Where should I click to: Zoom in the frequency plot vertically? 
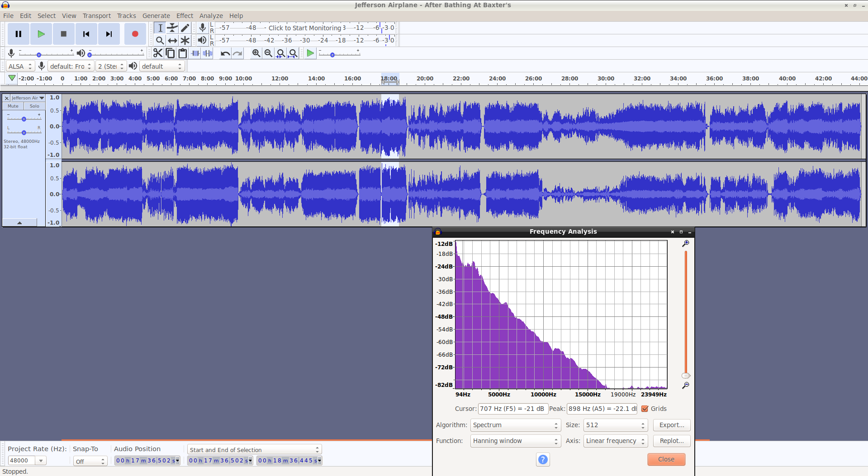tap(686, 243)
